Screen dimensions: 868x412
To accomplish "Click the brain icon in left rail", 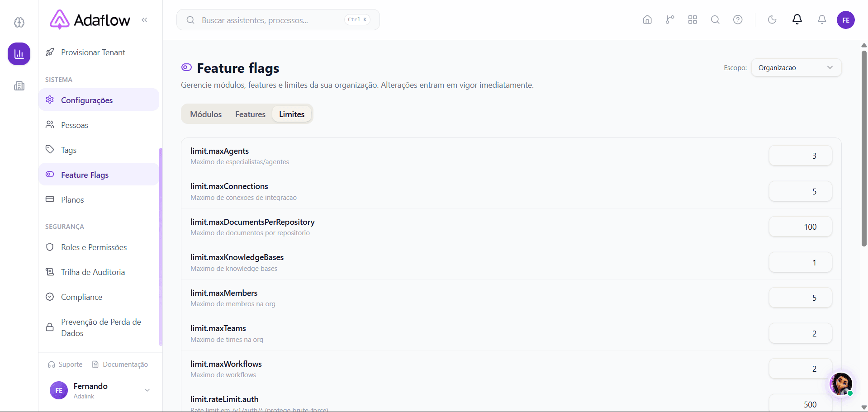I will [x=19, y=22].
